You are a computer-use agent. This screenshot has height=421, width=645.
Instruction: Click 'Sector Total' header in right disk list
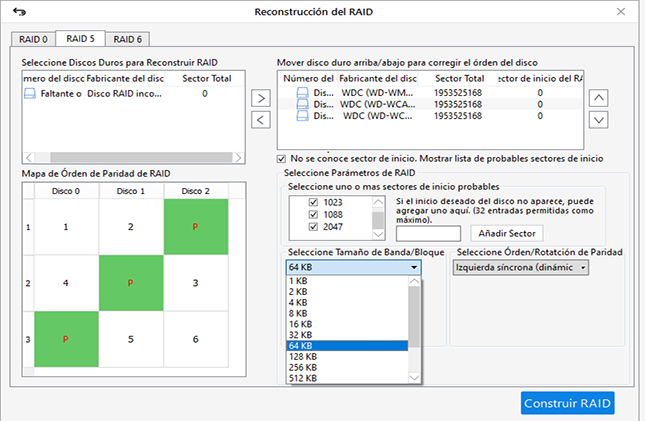coord(459,79)
